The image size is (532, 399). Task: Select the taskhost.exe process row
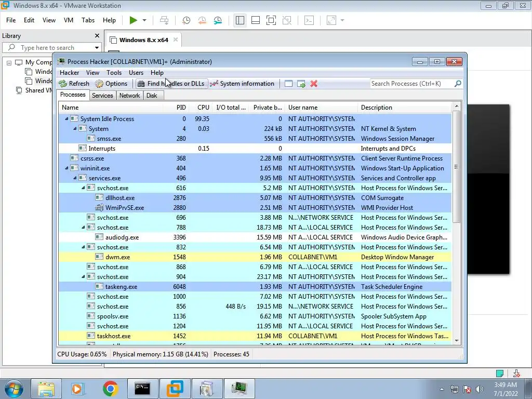(255, 336)
